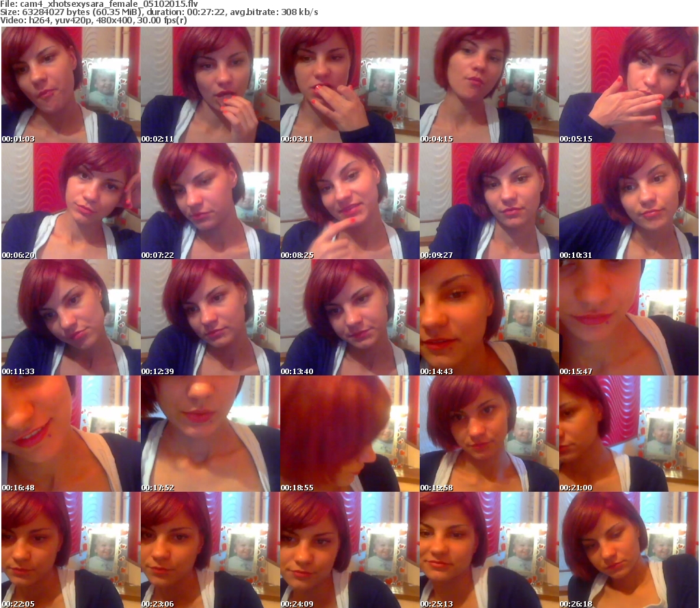Choose the preview frame marked 00:15:47
The width and height of the screenshot is (700, 608).
point(629,317)
